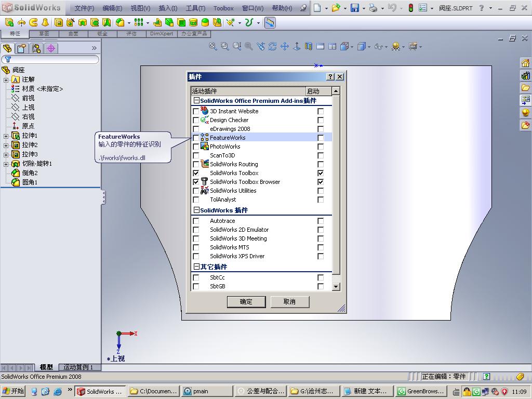Screen dimensions: 532x399
Task: Open the 工具(T) menu
Action: 195,8
